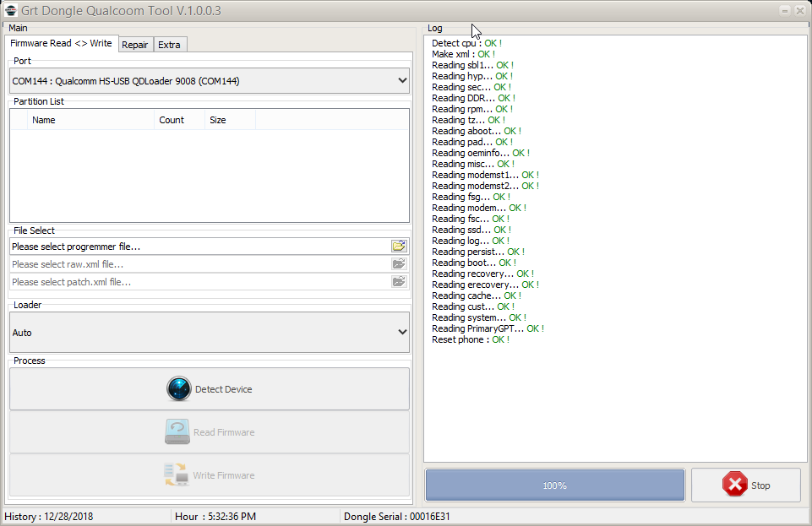Screen dimensions: 812x526
Task: Close the Grt Dongle window
Action: click(x=800, y=10)
